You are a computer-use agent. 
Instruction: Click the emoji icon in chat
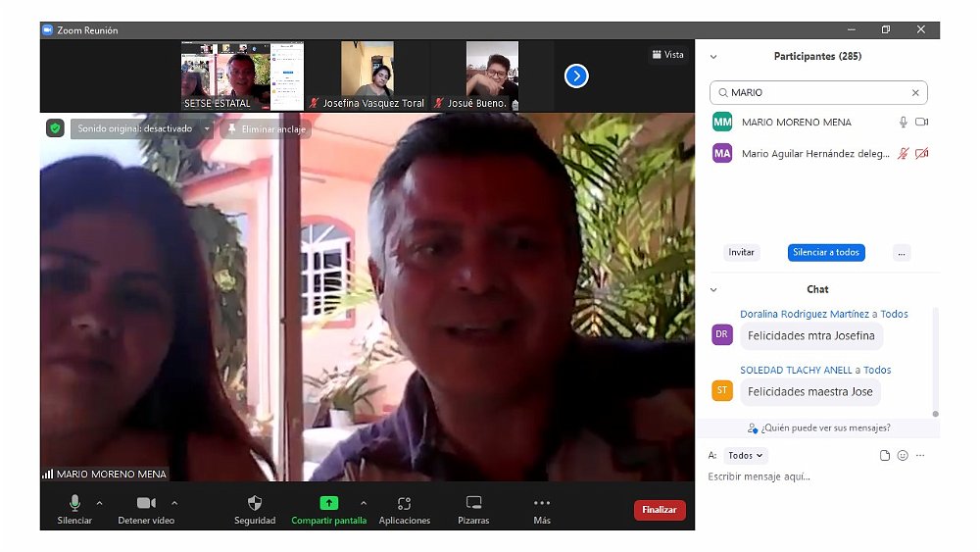coord(903,456)
